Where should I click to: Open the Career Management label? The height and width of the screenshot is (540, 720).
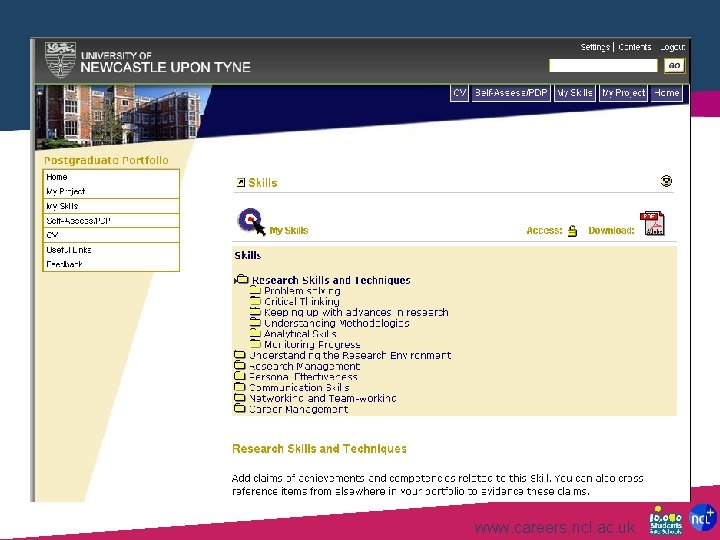coord(299,409)
